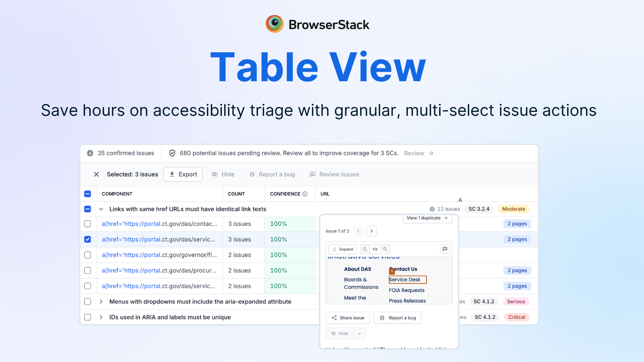Click Report a bug in top toolbar
Viewport: 644px width, 362px height.
pyautogui.click(x=272, y=174)
